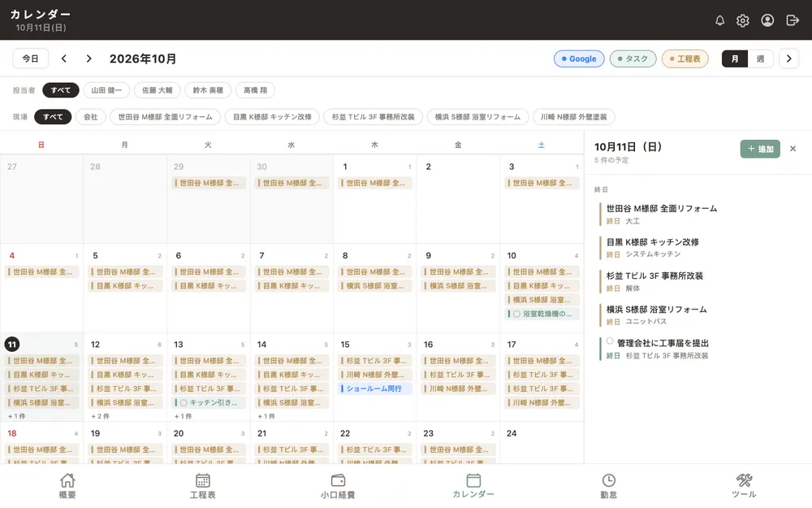Go to next month arrow
The image size is (812, 508).
click(x=89, y=59)
